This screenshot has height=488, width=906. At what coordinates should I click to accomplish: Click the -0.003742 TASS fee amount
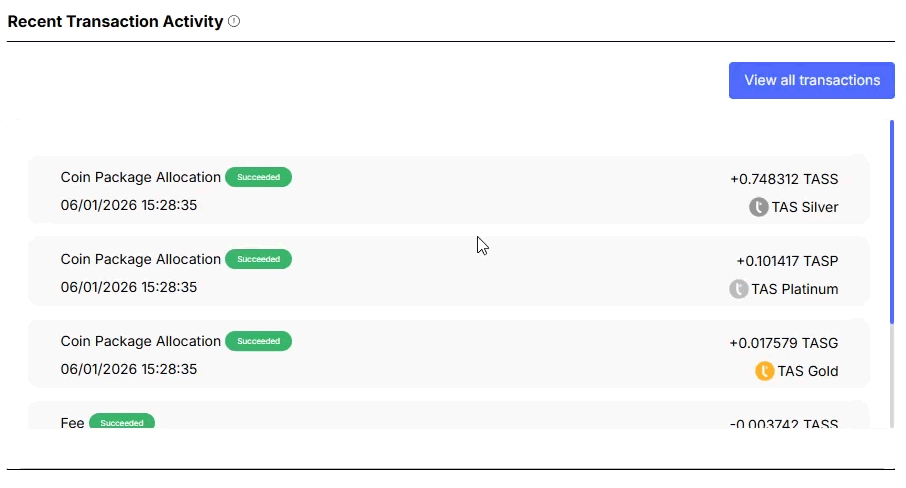[784, 424]
